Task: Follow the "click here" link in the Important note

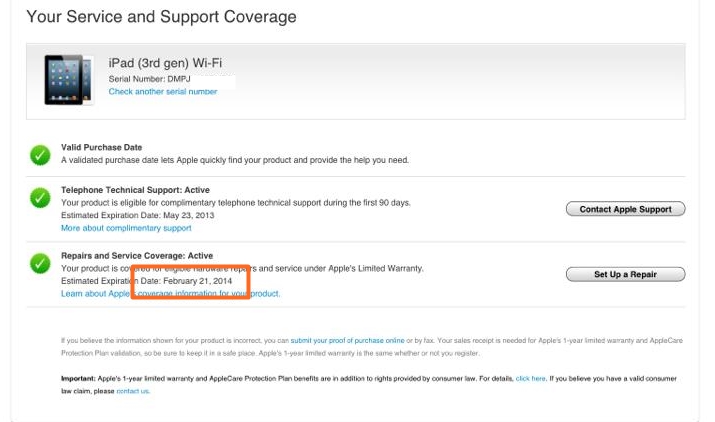Action: [x=530, y=379]
